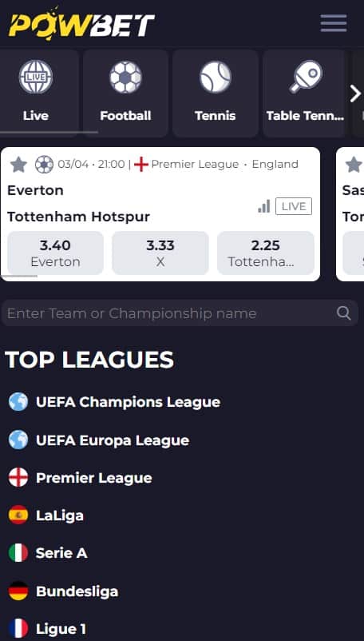Favorite the second match card star

pos(354,165)
